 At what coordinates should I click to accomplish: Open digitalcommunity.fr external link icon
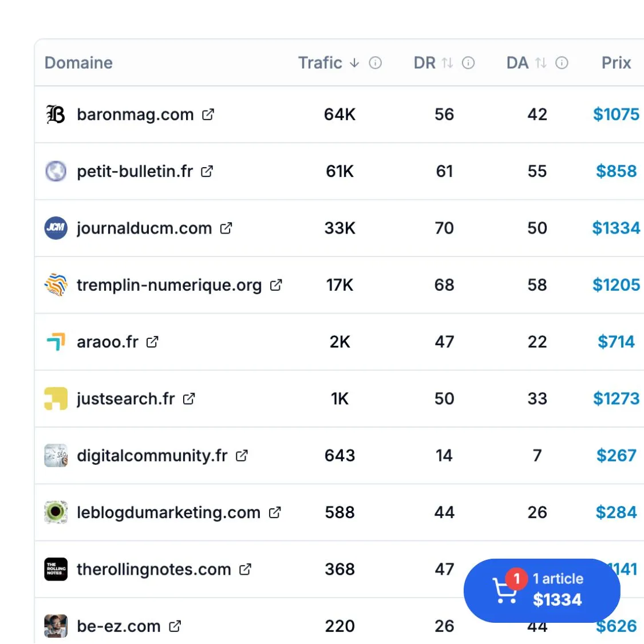tap(242, 456)
